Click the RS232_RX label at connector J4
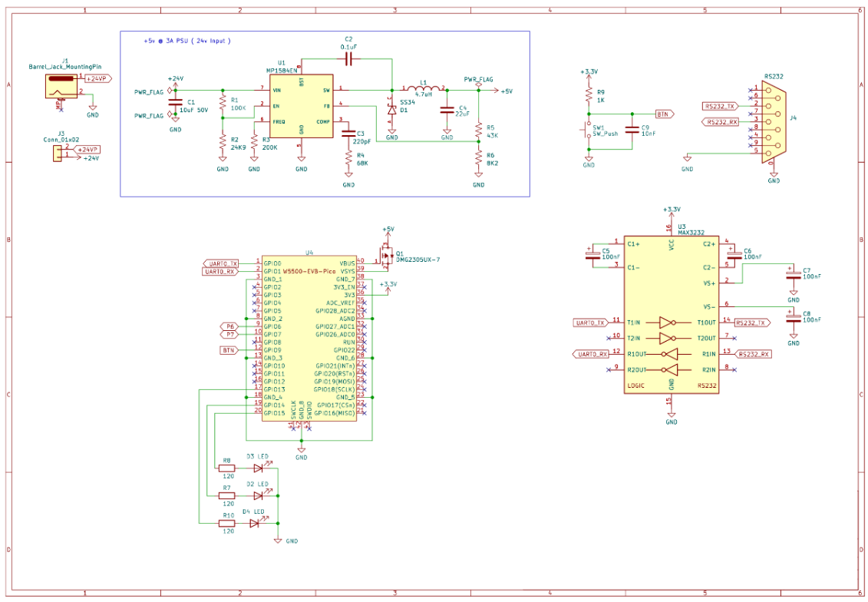Viewport: 868px width, 602px height. (x=720, y=122)
